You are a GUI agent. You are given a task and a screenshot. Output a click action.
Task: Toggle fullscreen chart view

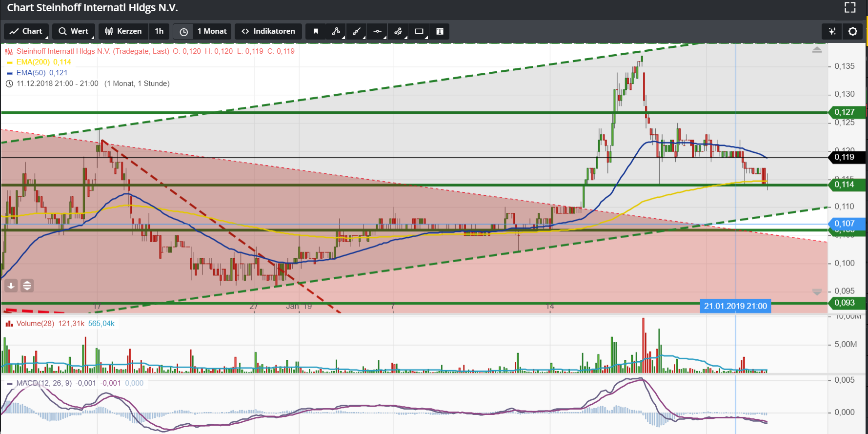(850, 7)
